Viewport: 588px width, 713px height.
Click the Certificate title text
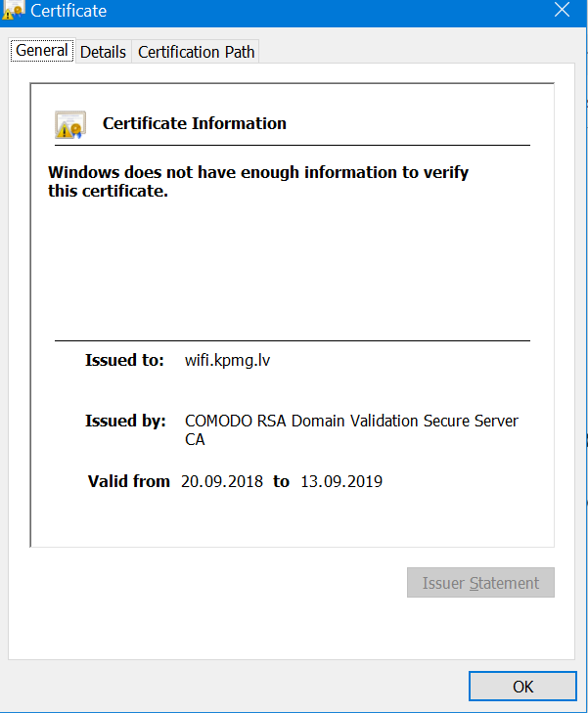[68, 11]
